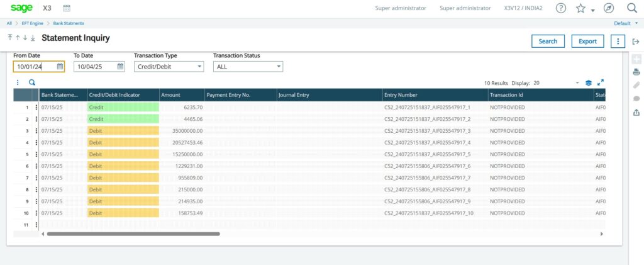
Task: Open the compass navigation icon
Action: click(608, 8)
